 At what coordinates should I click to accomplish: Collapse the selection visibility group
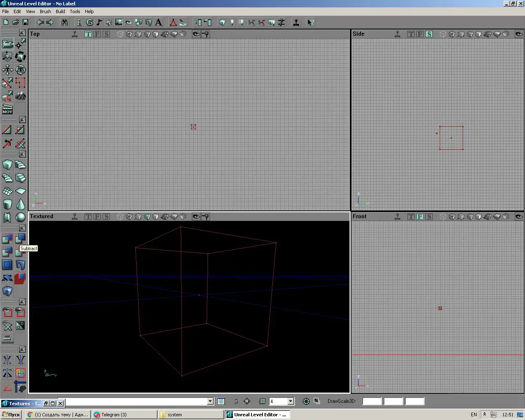click(22, 302)
